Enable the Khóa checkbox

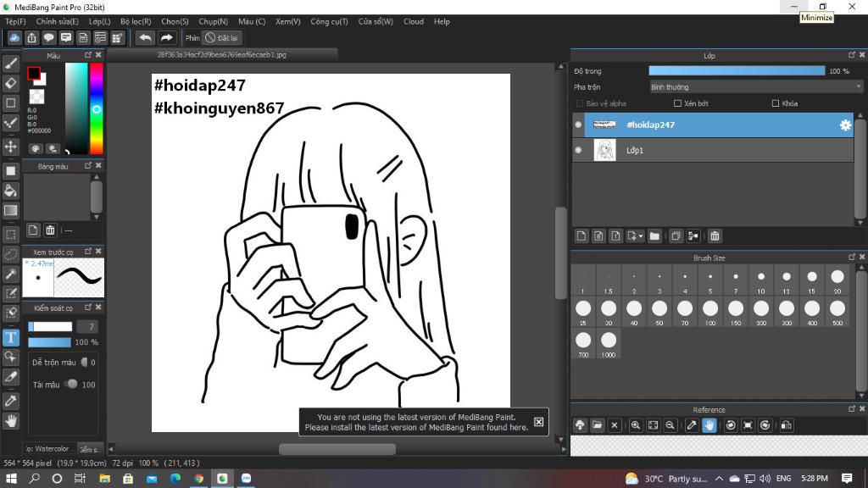(x=776, y=103)
